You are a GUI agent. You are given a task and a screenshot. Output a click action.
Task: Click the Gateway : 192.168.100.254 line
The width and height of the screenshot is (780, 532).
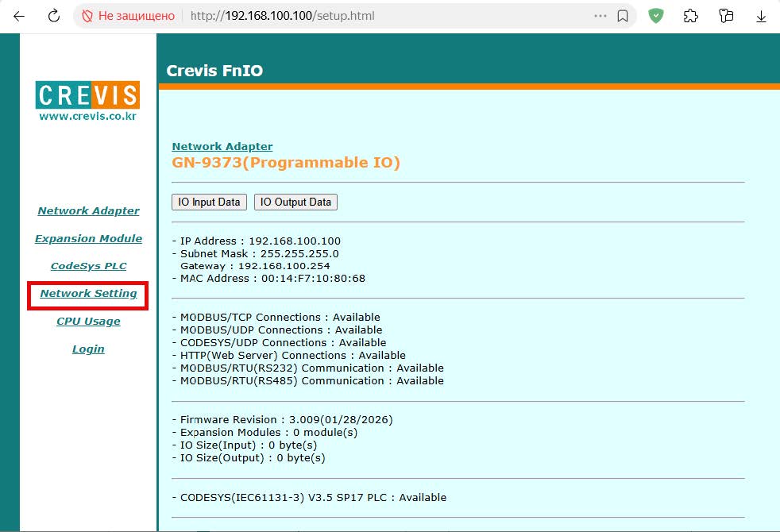tap(255, 266)
